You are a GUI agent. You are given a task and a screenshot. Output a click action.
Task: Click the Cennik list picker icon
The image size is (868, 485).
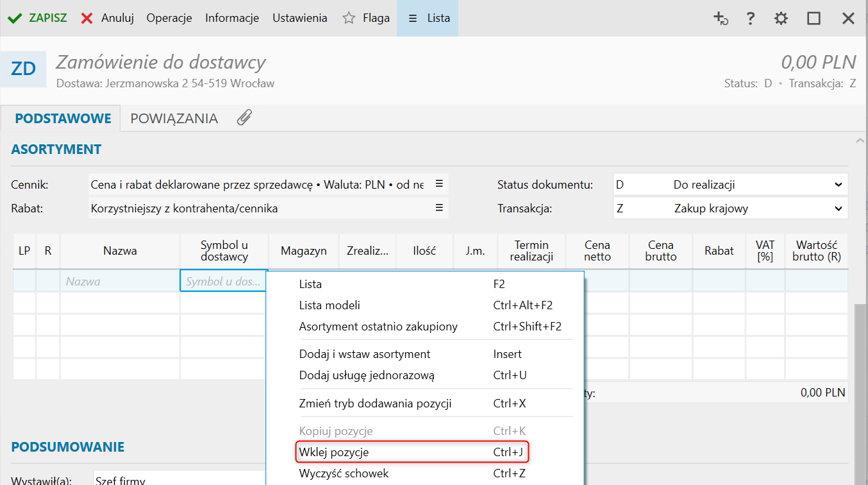[x=439, y=184]
